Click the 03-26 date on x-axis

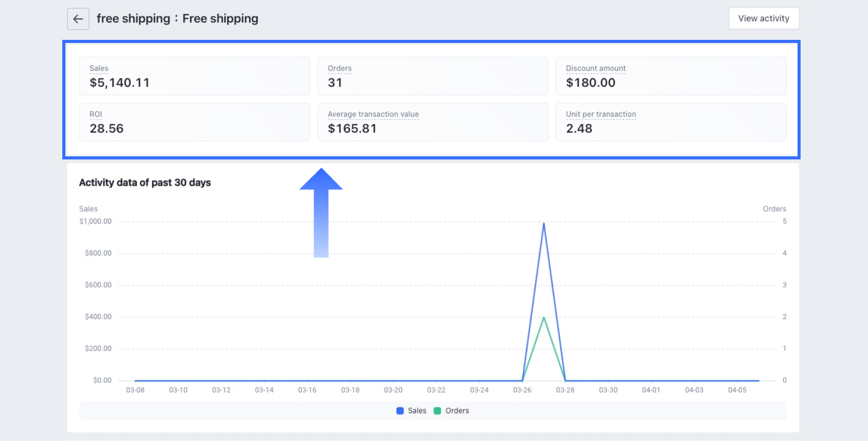tap(522, 390)
